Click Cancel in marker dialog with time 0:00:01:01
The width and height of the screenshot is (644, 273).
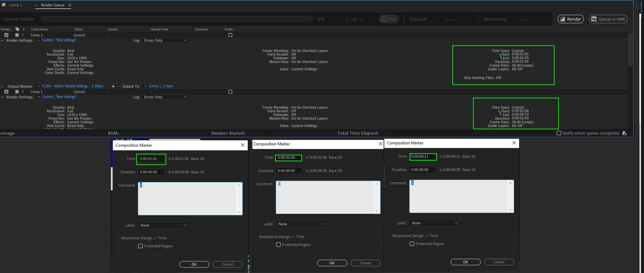[x=228, y=264]
